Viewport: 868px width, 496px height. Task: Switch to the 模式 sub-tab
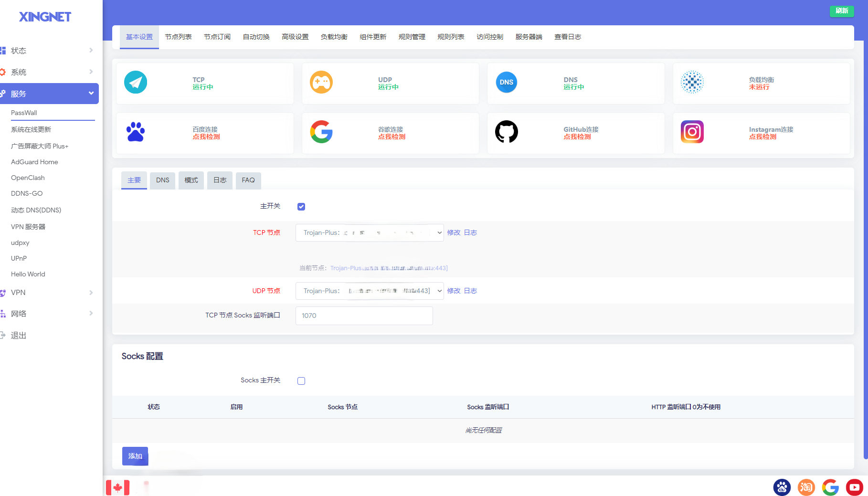click(x=191, y=180)
